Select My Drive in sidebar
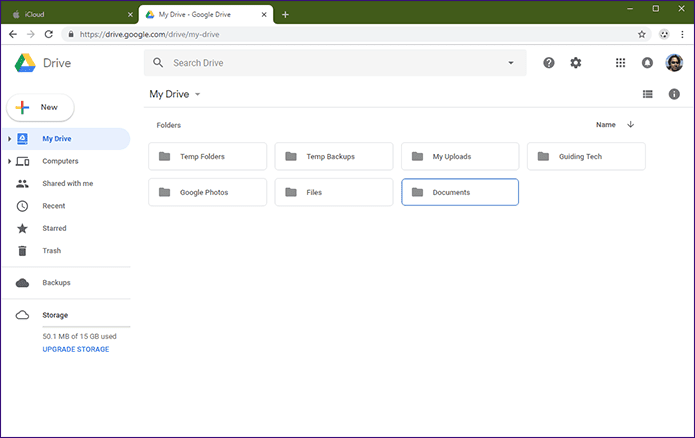The image size is (695, 438). point(66,139)
